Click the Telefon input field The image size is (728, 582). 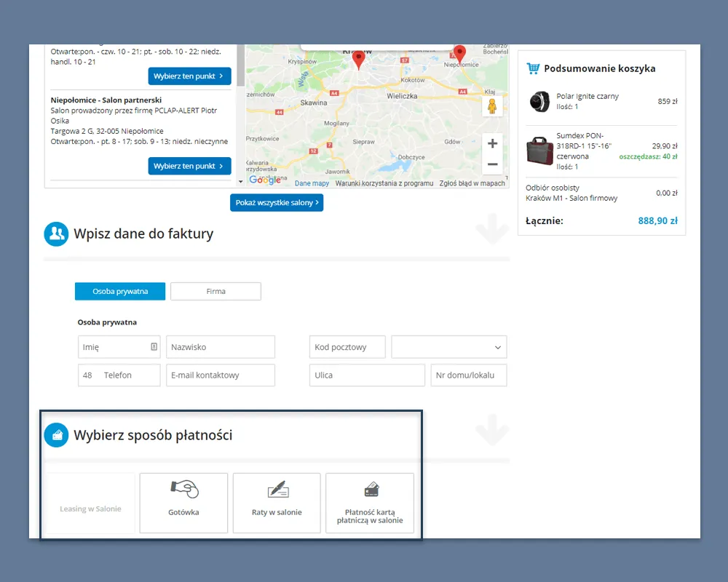124,375
